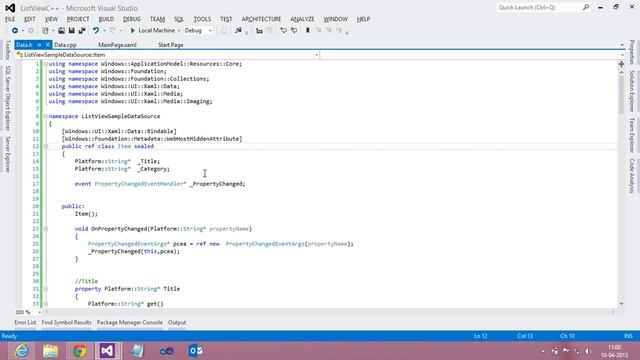Open the BUILD menu
640x360 pixels.
106,19
